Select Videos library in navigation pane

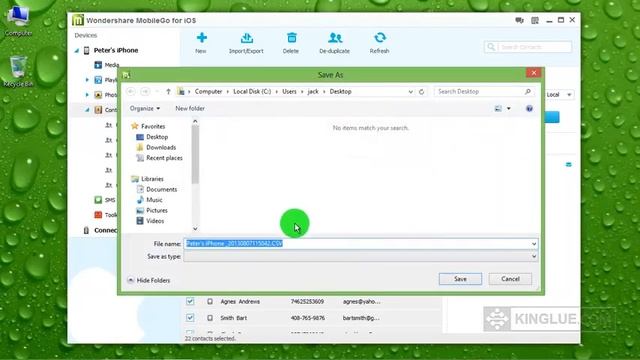click(x=151, y=221)
